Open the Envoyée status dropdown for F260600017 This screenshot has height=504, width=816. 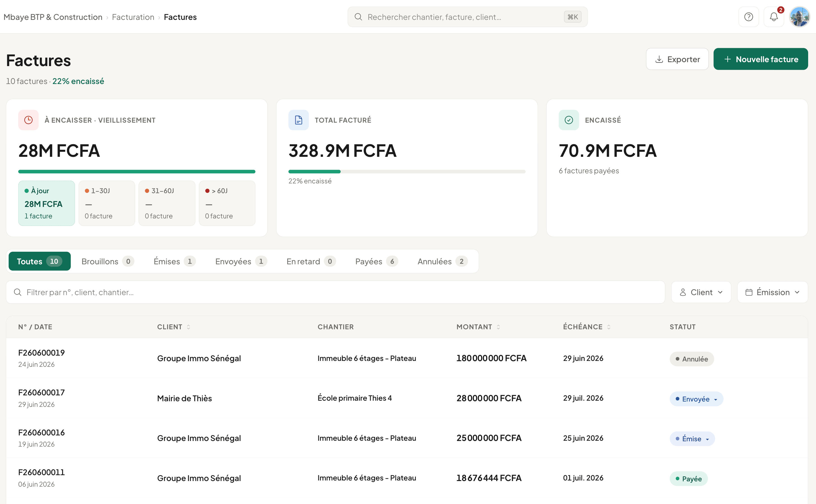coord(696,399)
